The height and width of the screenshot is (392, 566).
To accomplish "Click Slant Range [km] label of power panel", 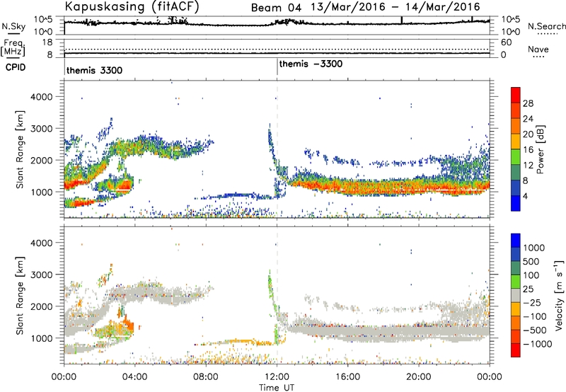I will point(20,149).
